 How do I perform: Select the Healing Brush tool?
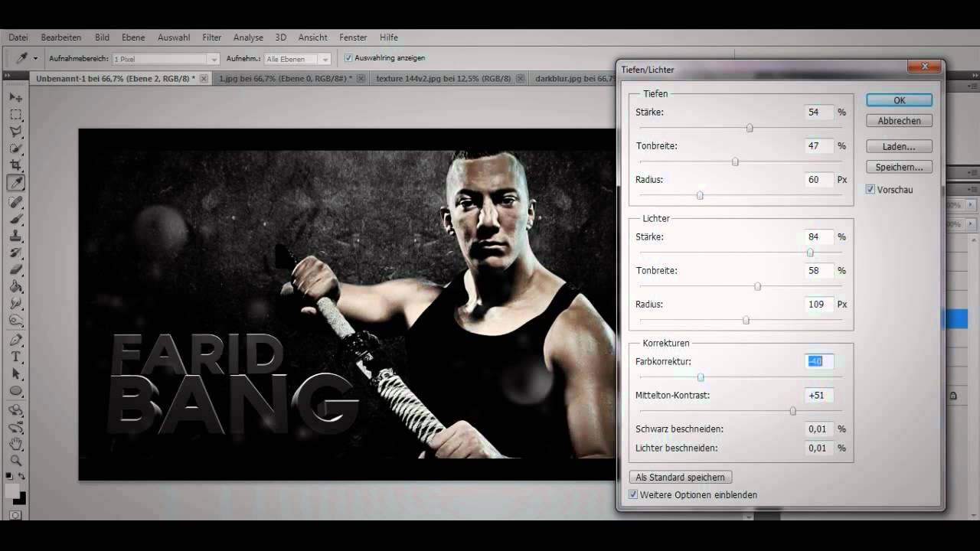point(15,202)
